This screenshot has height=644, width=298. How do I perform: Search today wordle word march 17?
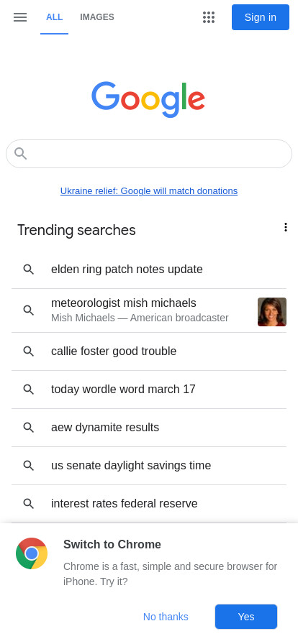149,390
